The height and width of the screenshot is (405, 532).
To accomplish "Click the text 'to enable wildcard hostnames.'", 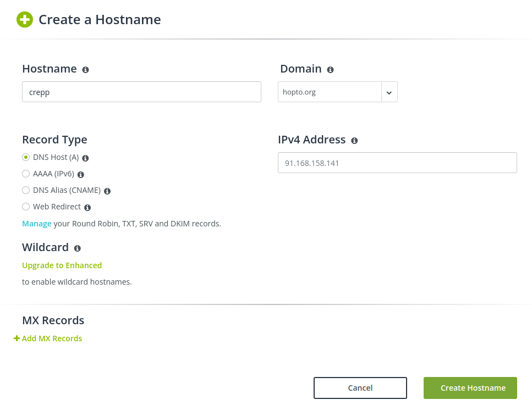I will [77, 282].
